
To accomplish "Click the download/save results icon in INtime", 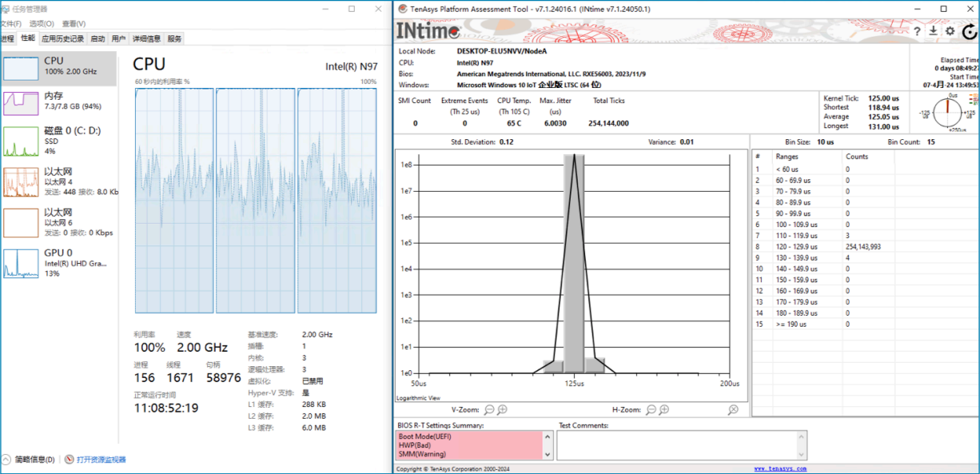I will pos(933,31).
